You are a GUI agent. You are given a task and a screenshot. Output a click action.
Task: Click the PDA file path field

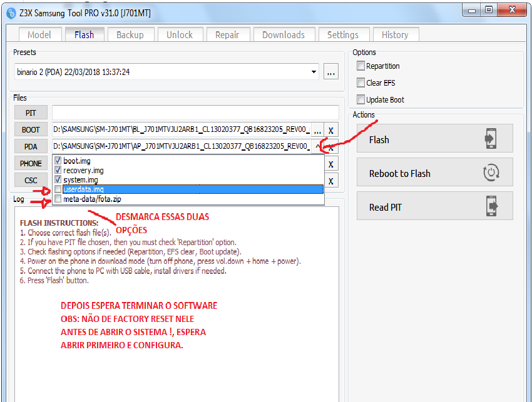click(x=182, y=147)
